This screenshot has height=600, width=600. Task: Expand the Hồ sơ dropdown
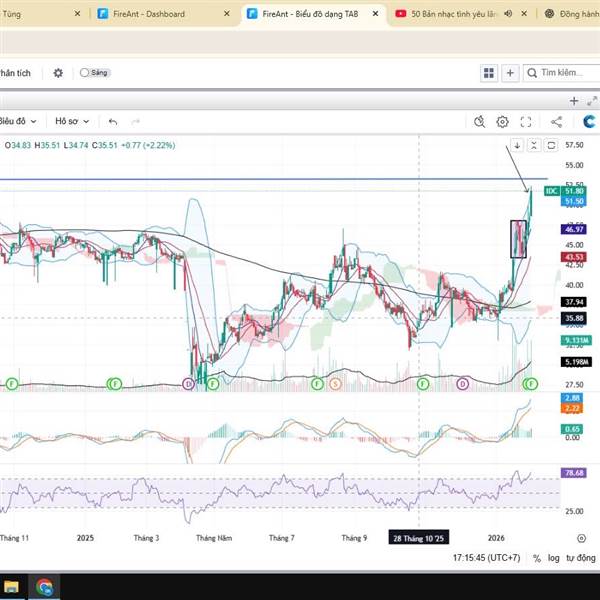point(72,121)
